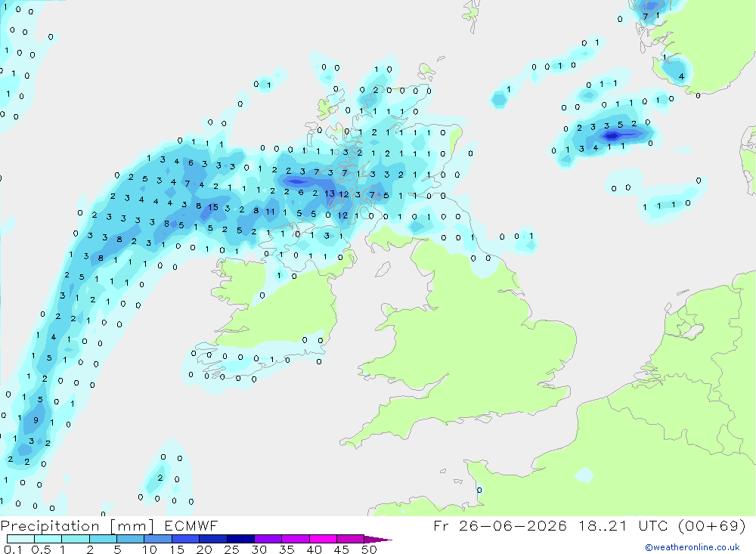This screenshot has height=554, width=756.
Task: Click the 0.5–1 mm legend color swatch
Action: tap(48, 539)
